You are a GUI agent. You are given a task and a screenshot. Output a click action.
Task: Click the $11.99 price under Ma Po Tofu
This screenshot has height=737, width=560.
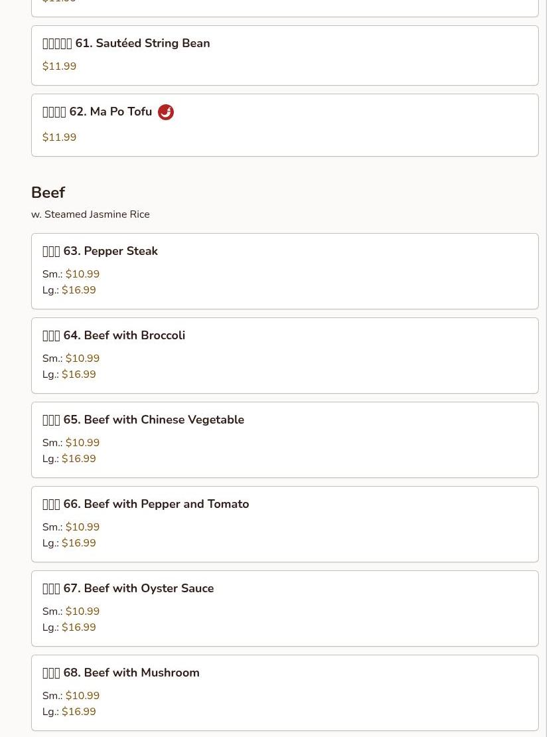[59, 137]
